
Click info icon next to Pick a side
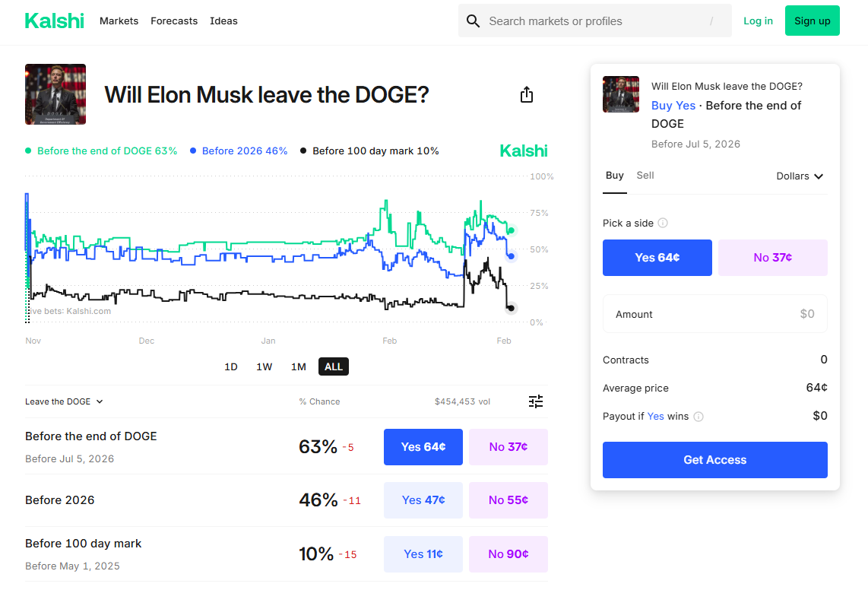pos(663,223)
